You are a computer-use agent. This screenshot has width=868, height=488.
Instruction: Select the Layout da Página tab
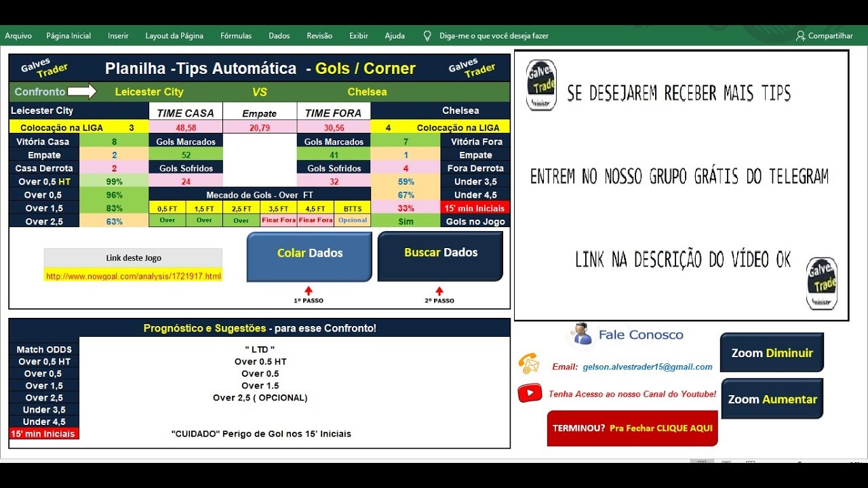coord(174,36)
